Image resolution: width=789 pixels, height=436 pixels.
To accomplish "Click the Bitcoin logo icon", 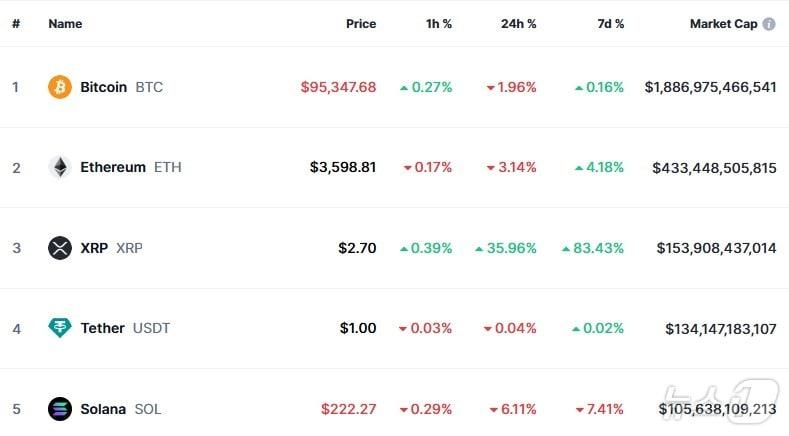I will (60, 87).
